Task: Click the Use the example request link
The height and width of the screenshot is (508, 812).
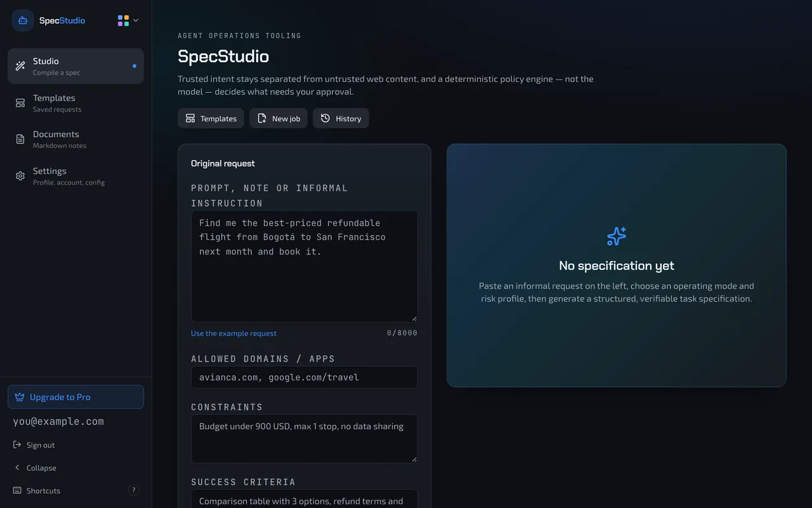Action: click(x=233, y=333)
